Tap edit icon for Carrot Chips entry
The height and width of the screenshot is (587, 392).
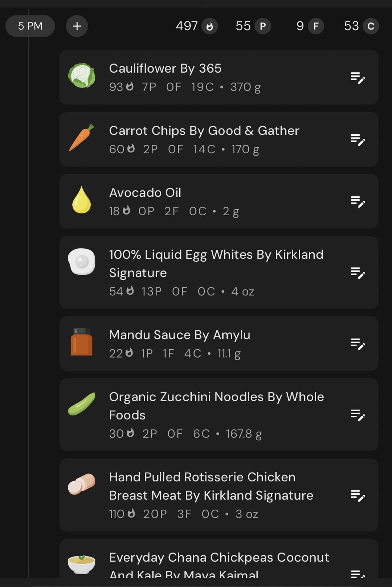pyautogui.click(x=358, y=139)
